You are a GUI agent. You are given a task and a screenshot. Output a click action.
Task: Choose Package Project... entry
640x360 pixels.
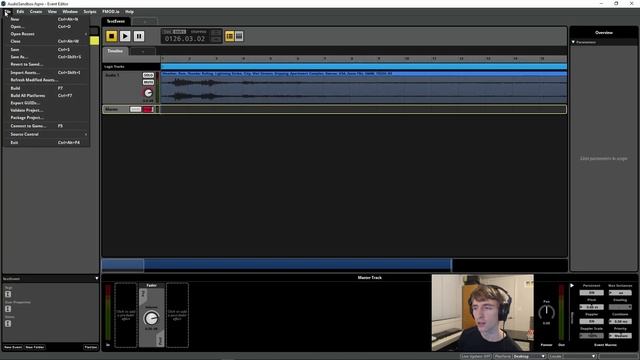(46, 118)
